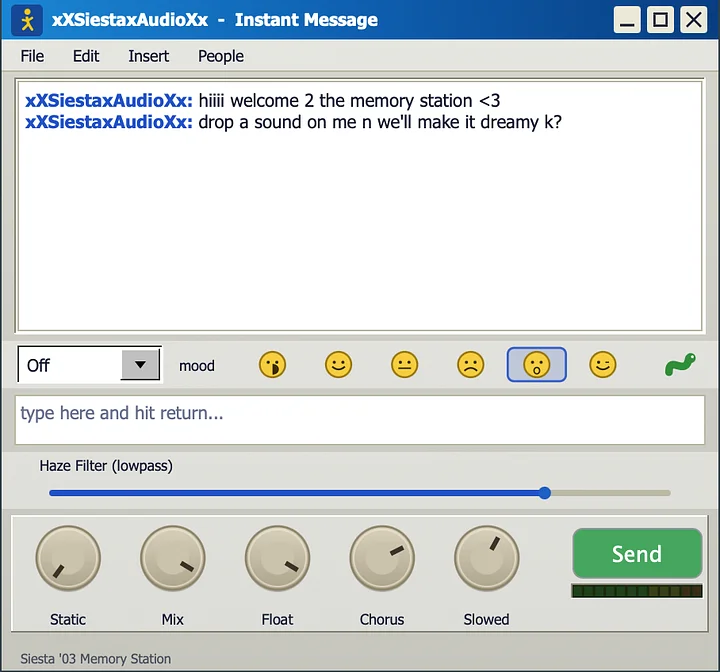This screenshot has width=720, height=672.
Task: Click the AIM running man logo
Action: point(27,20)
